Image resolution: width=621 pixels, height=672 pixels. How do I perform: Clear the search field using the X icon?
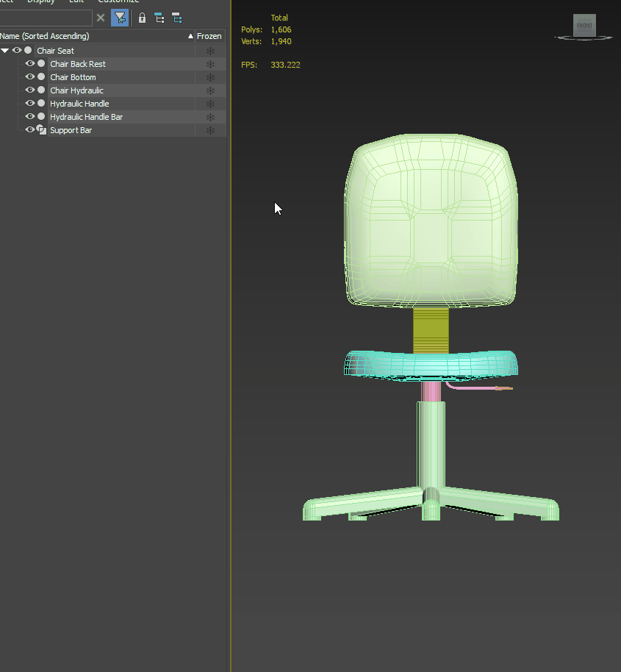(101, 18)
